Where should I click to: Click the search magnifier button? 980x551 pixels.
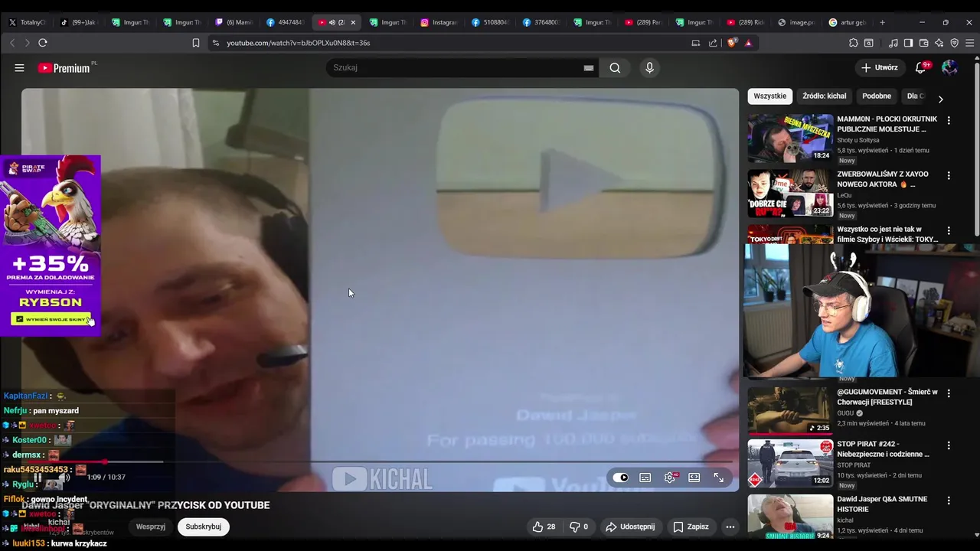(x=615, y=67)
